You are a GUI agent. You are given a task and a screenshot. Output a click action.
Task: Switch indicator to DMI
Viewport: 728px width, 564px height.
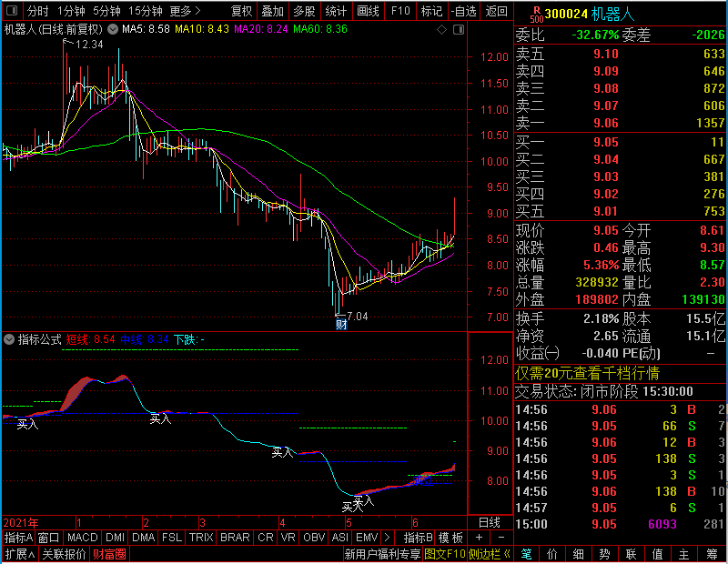116,538
